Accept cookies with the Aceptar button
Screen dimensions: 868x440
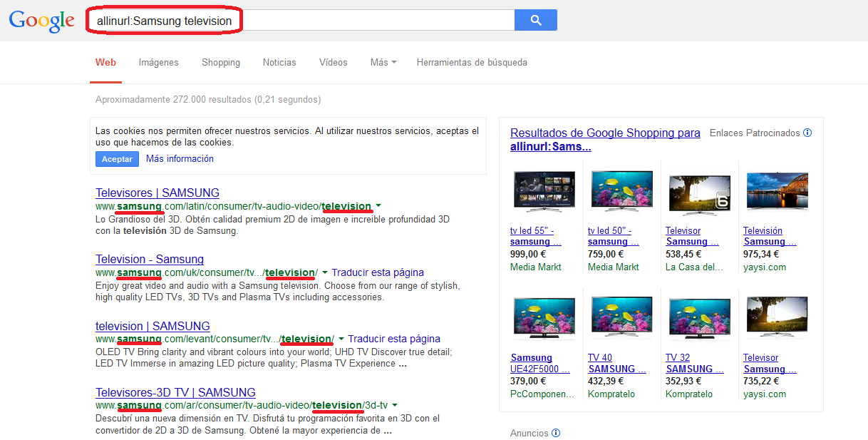pyautogui.click(x=117, y=159)
